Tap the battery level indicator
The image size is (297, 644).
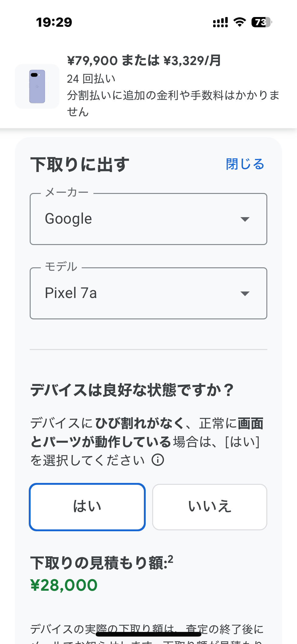(261, 22)
